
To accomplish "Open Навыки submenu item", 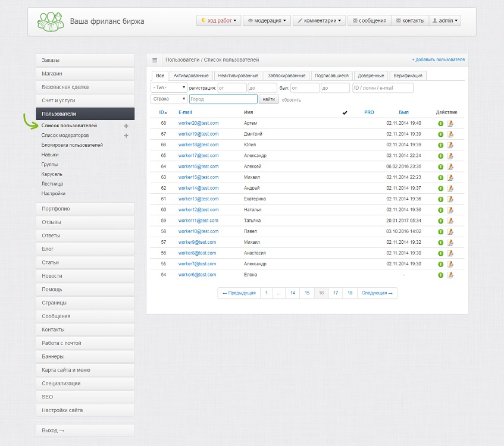I will coord(50,155).
